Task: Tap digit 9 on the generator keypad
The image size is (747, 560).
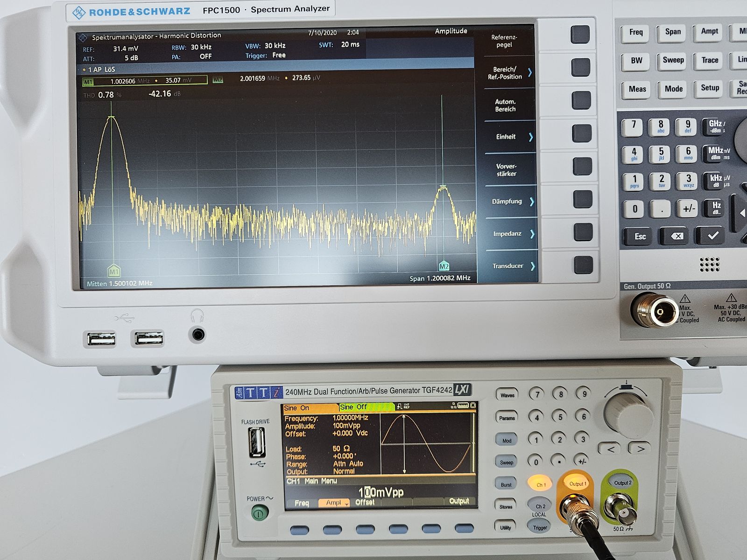Action: 584,393
